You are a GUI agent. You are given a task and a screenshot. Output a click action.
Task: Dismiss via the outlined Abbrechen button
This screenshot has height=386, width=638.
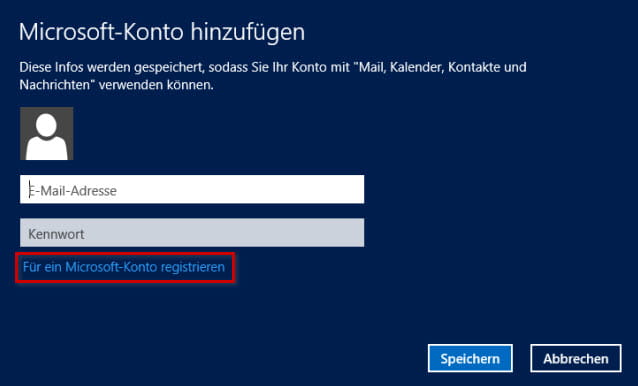[576, 358]
